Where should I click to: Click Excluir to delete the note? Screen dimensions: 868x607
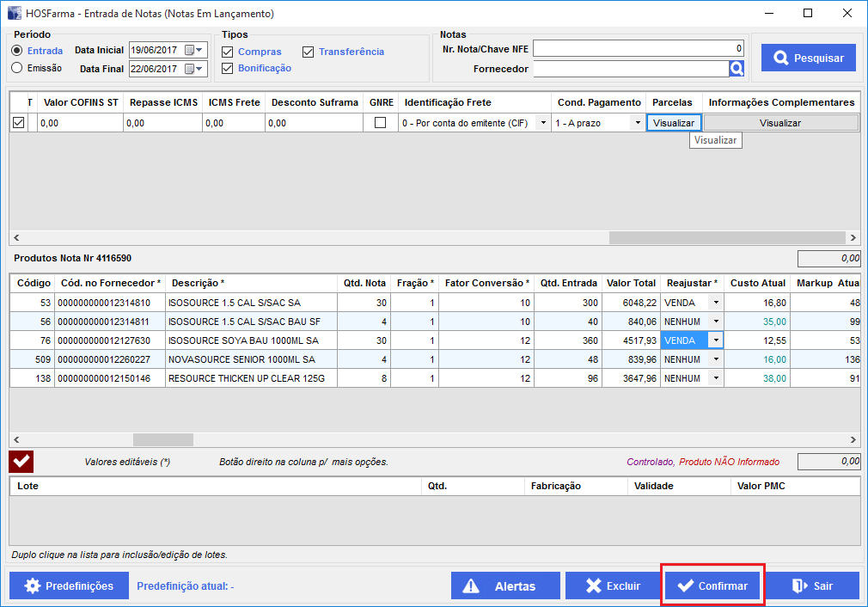coord(612,586)
